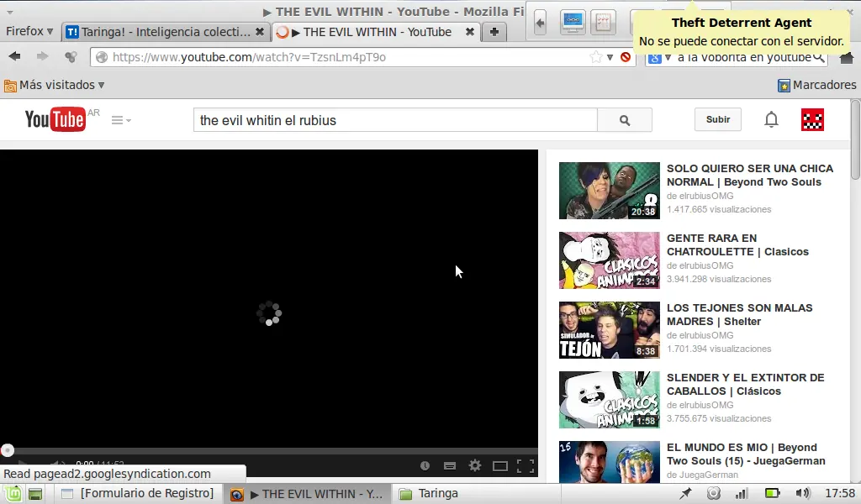Toggle subtitles captions button in player
This screenshot has height=504, width=861.
(450, 466)
